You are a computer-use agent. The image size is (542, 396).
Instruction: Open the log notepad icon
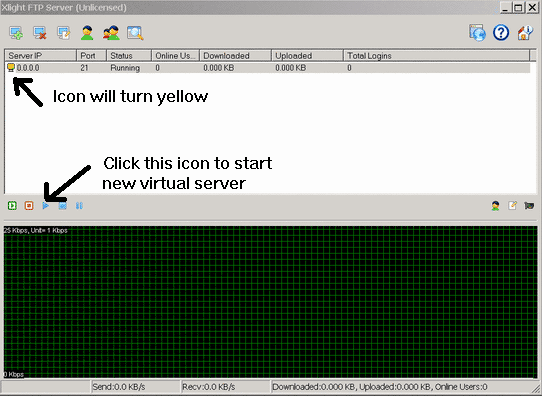512,206
